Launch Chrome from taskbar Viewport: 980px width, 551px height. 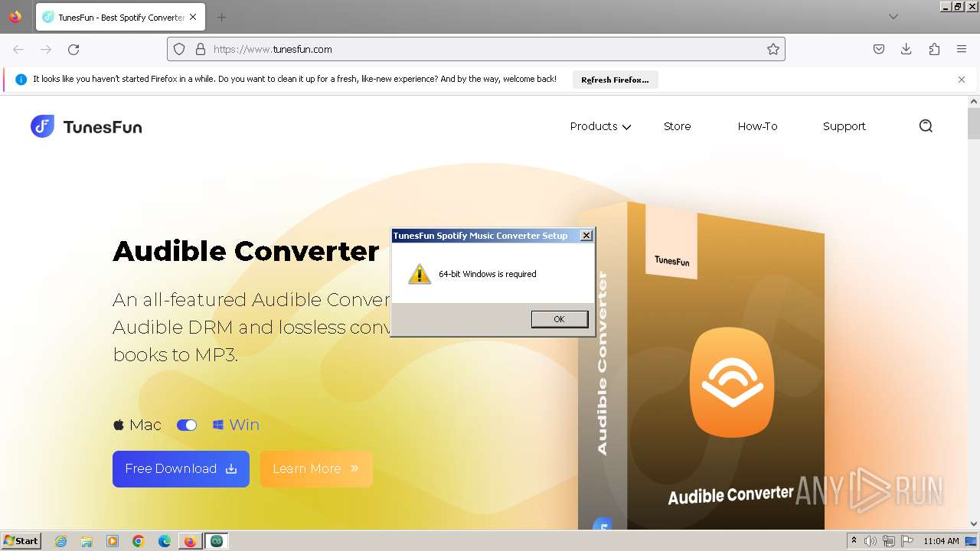point(139,541)
